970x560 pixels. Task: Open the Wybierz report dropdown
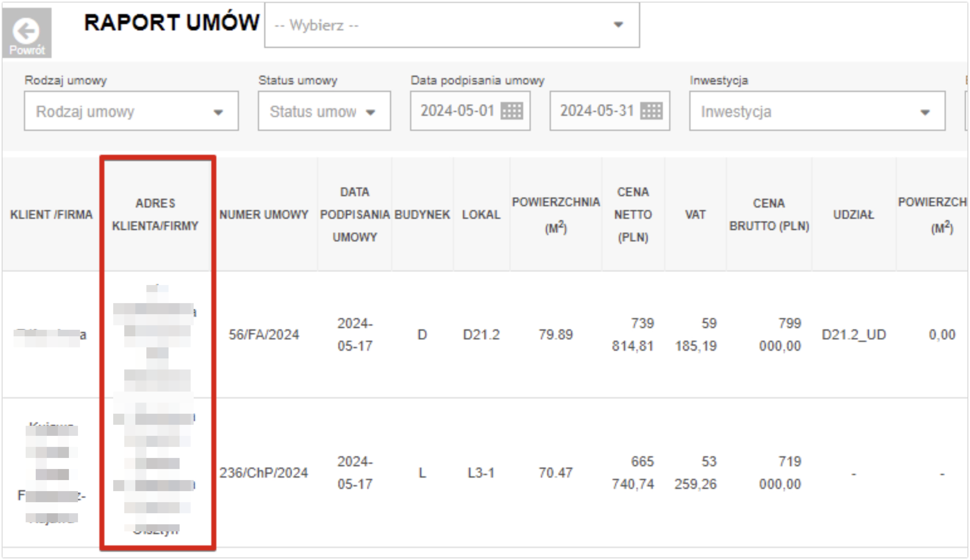(x=451, y=25)
